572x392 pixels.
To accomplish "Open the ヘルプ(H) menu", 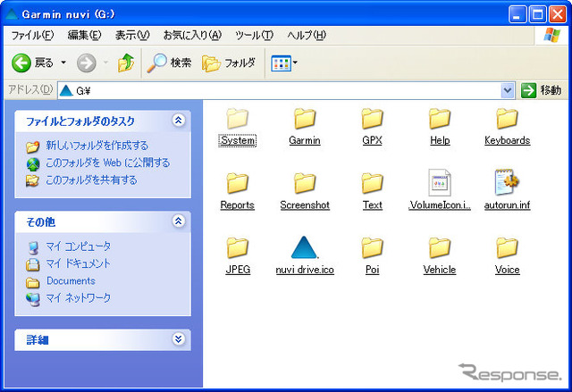I will pos(307,36).
